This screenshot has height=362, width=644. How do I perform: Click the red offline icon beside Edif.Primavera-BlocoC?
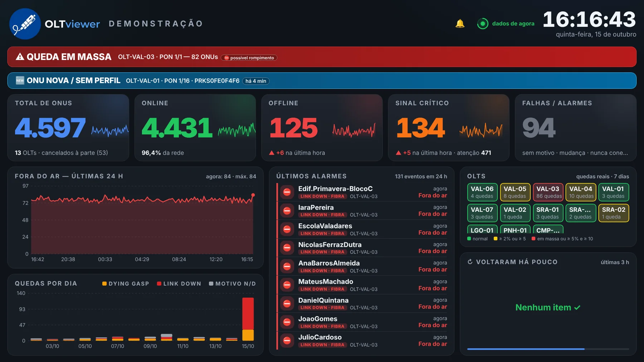point(287,192)
